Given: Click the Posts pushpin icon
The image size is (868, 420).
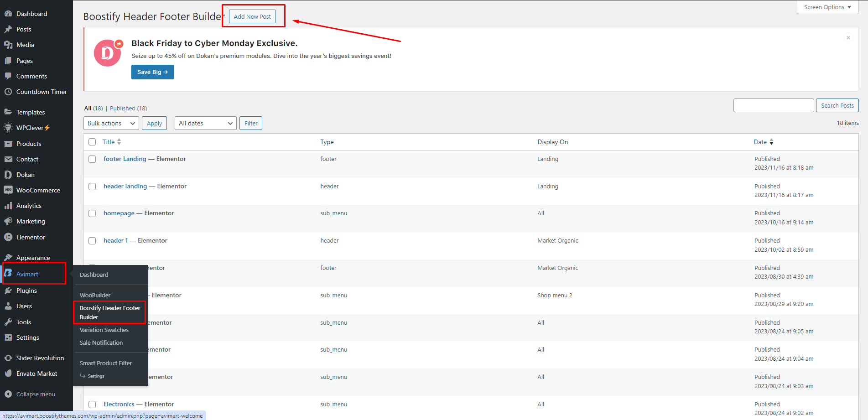Looking at the screenshot, I should [8, 29].
